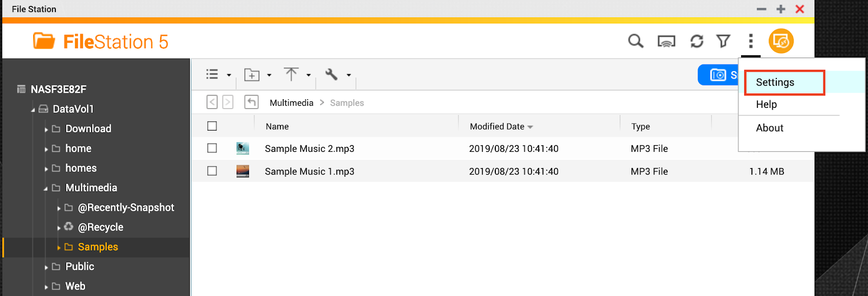Screen dimensions: 868x296
Task: Click the create folder icon
Action: [252, 75]
